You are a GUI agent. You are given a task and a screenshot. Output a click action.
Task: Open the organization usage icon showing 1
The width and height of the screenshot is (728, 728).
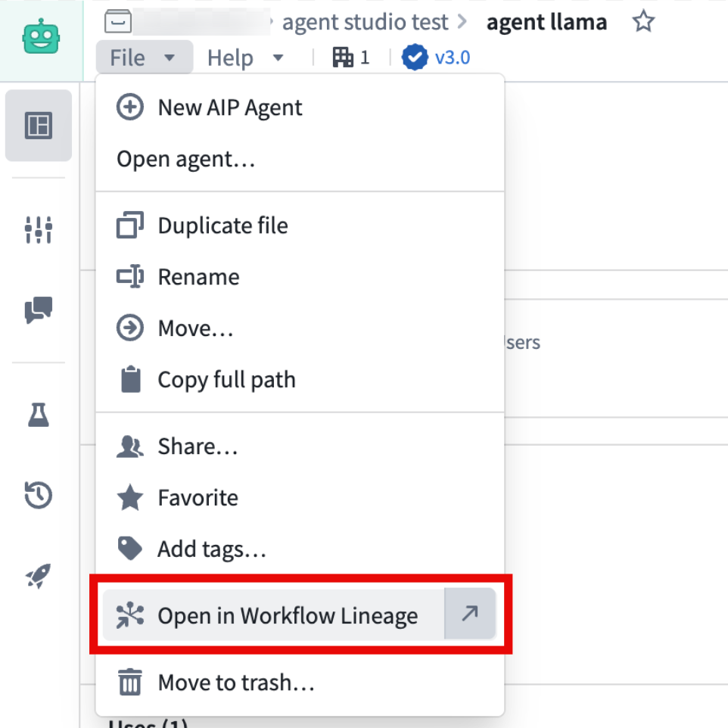(350, 57)
